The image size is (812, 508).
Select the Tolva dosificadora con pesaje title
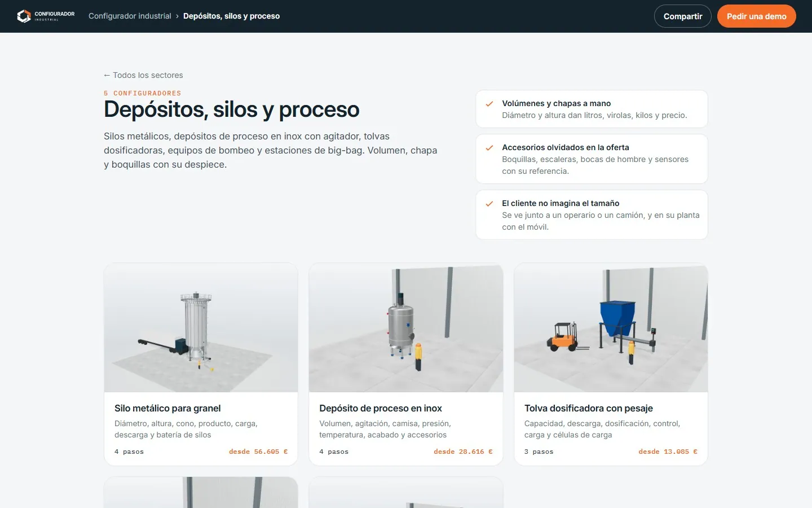(x=589, y=408)
